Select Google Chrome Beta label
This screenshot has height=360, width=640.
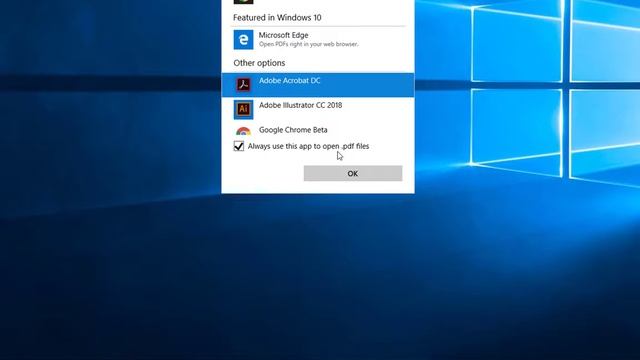tap(293, 130)
